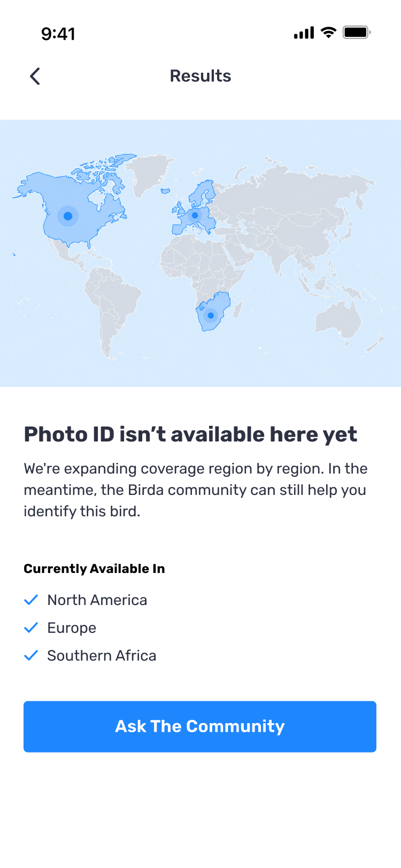Image resolution: width=401 pixels, height=868 pixels.
Task: Click the checkmark beside Southern Africa
Action: (31, 655)
